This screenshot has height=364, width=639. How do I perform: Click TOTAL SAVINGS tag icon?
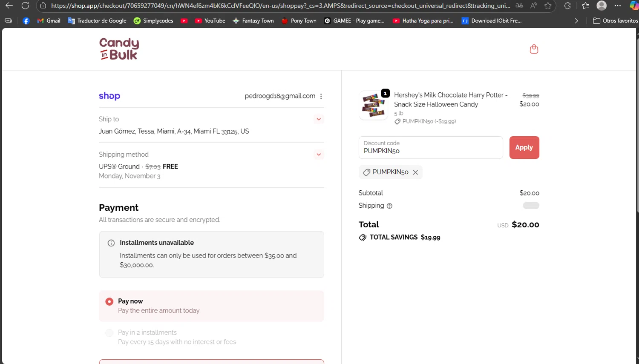tap(363, 238)
